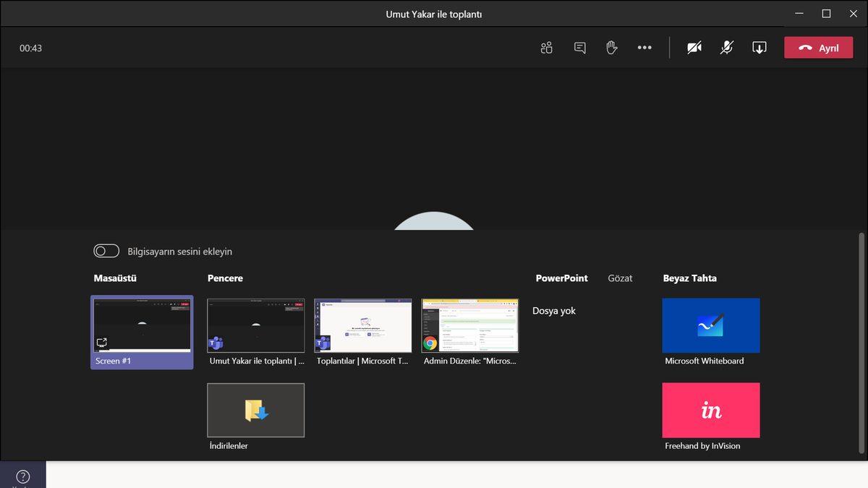Viewport: 868px width, 488px height.
Task: Turn on your camera
Action: [x=694, y=47]
